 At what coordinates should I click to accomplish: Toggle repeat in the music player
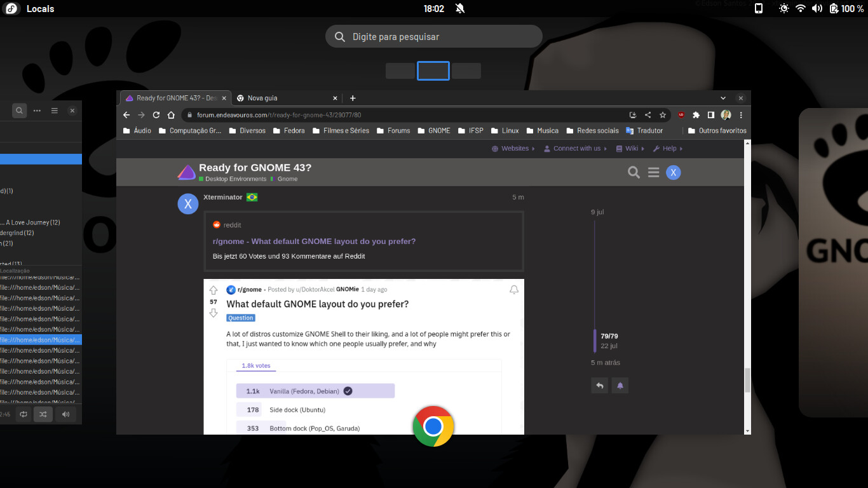click(24, 414)
